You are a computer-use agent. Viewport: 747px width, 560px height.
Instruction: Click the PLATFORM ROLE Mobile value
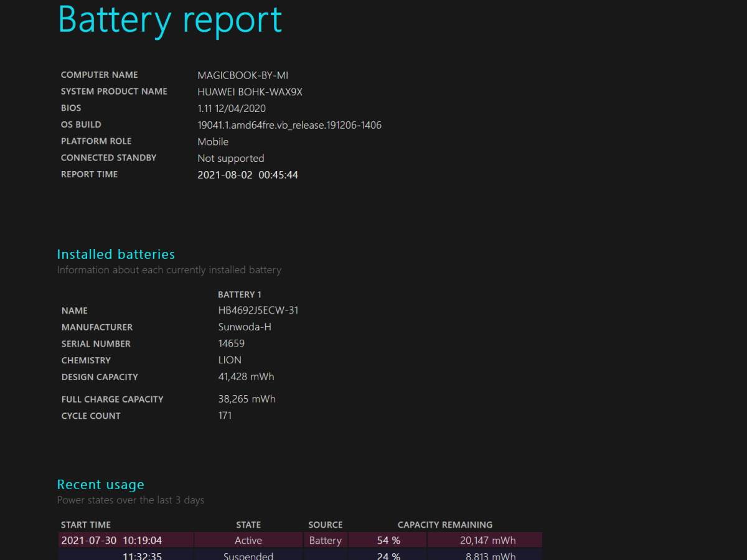click(213, 142)
